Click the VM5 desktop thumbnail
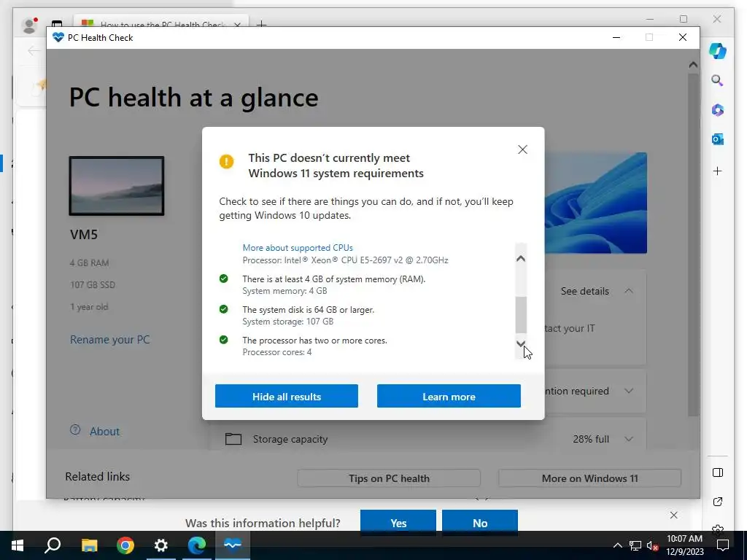 click(117, 186)
